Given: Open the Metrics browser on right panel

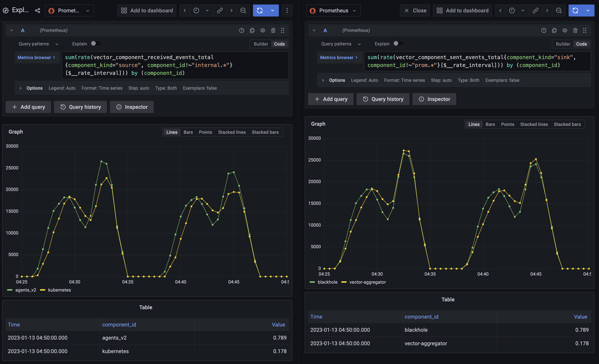Looking at the screenshot, I should [x=339, y=57].
